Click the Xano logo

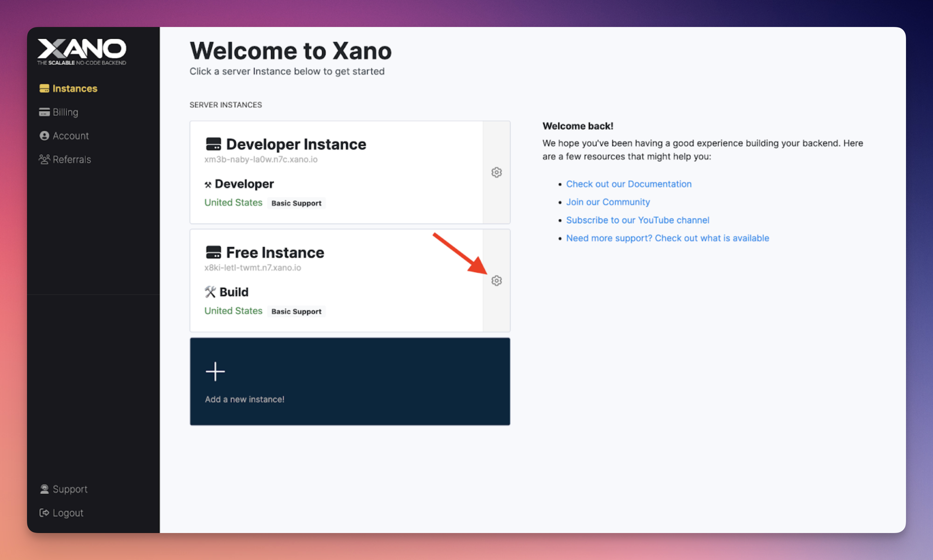[82, 52]
